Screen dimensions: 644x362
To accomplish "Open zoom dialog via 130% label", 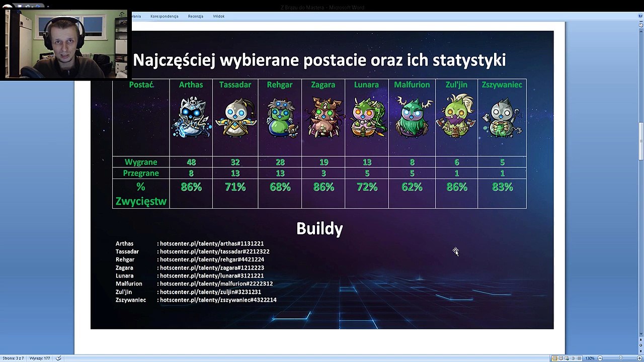I will click(x=590, y=358).
